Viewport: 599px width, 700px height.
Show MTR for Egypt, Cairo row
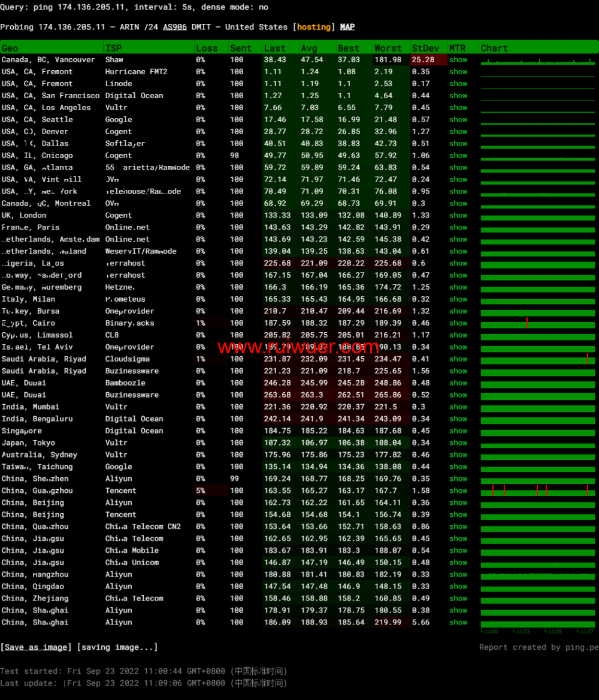coord(458,323)
